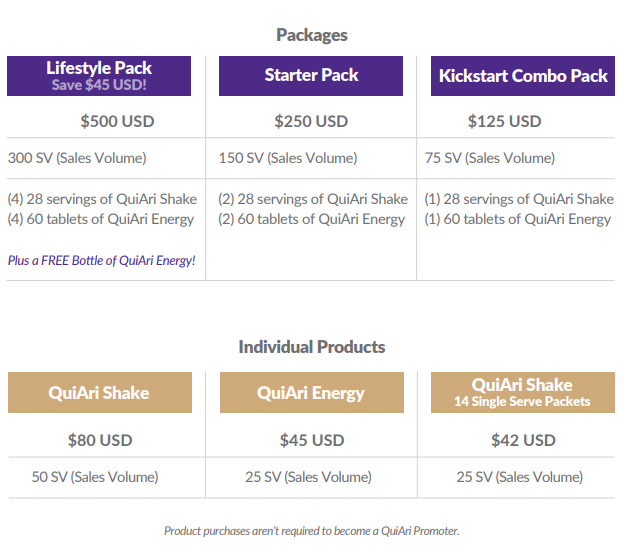Click the QuiAri Shake gold banner

point(100,392)
